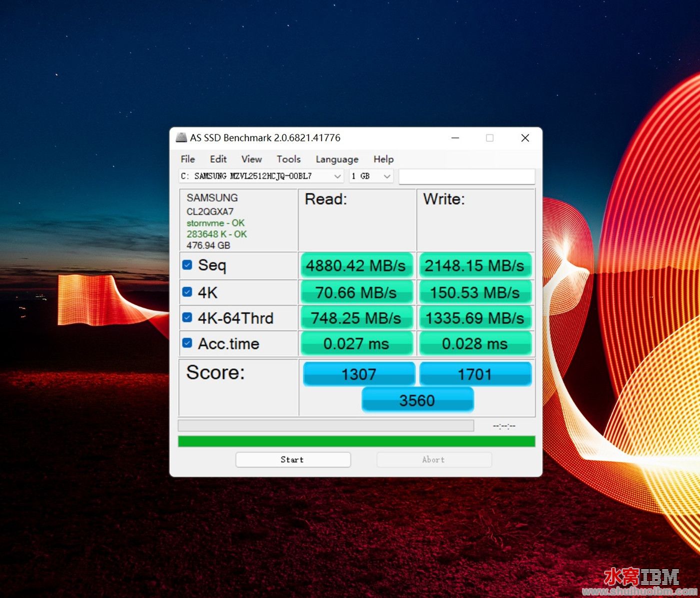
Task: Click the elapsed time indicator --:--:--
Action: (504, 426)
